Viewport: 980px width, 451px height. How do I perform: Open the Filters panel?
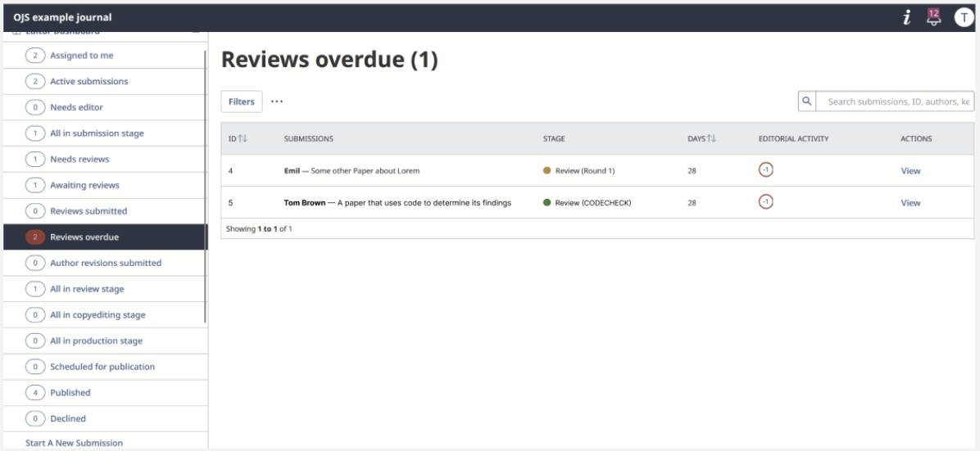tap(241, 101)
